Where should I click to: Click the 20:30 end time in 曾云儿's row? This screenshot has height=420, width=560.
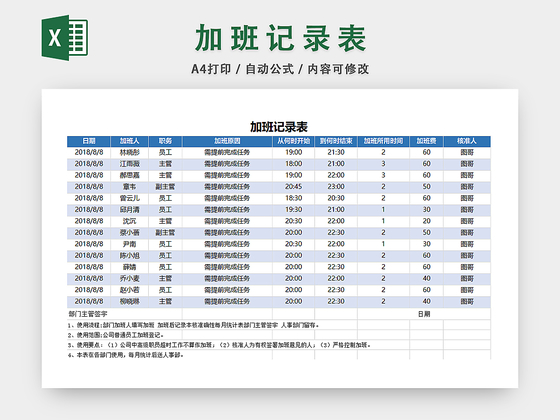coord(336,198)
